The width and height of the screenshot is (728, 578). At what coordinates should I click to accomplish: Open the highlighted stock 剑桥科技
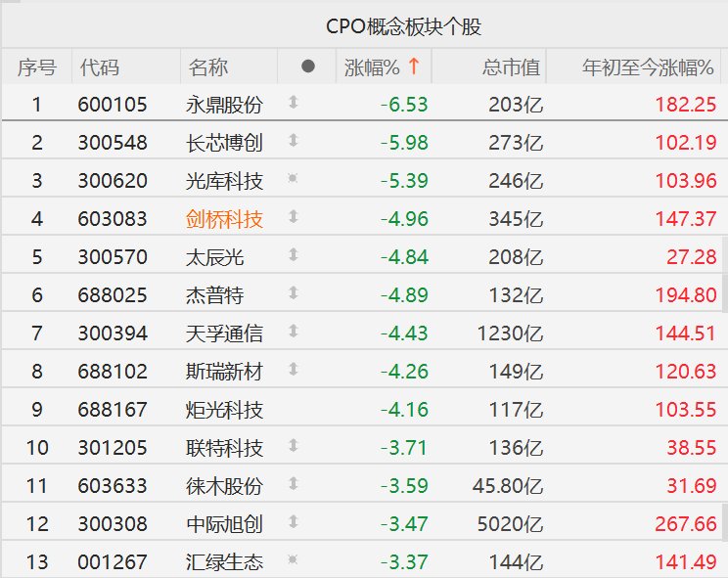tap(224, 219)
